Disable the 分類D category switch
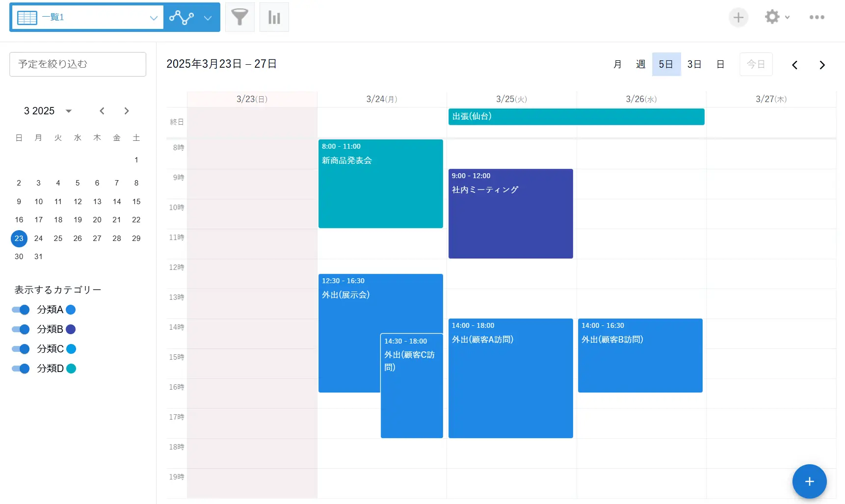845x504 pixels. coord(21,369)
